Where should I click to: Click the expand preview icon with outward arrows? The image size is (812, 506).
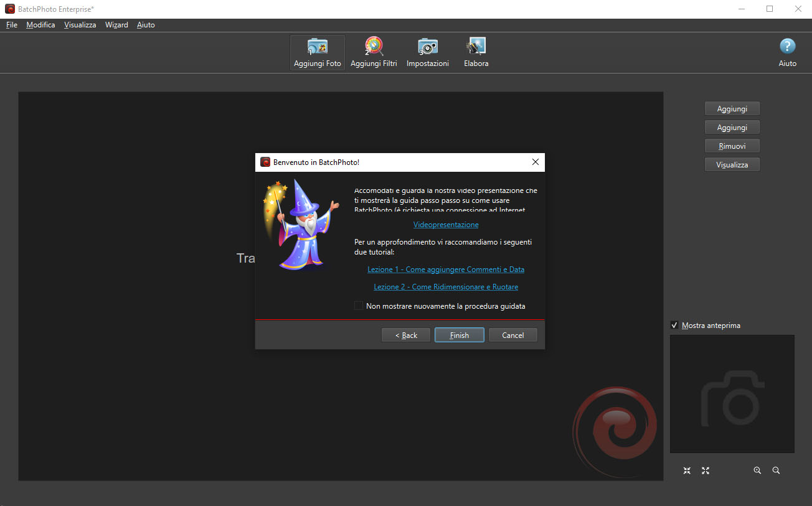(706, 471)
